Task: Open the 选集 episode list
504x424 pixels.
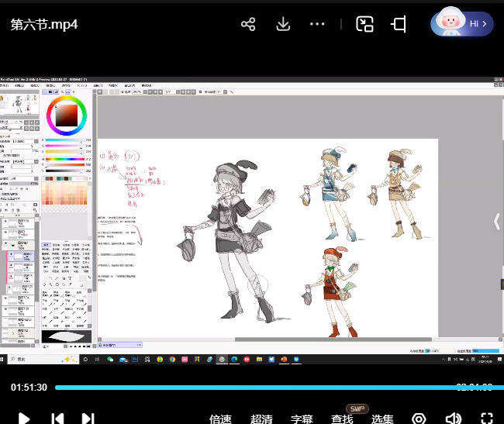Action: click(x=382, y=419)
